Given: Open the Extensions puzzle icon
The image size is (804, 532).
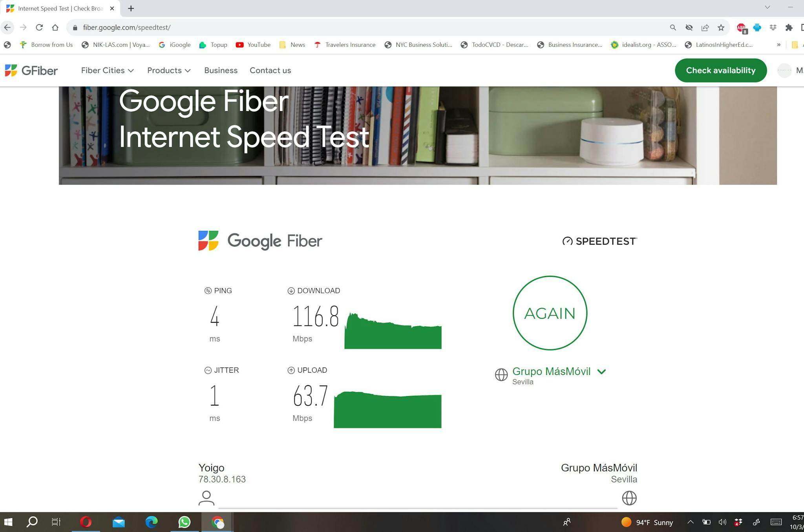Looking at the screenshot, I should (789, 27).
